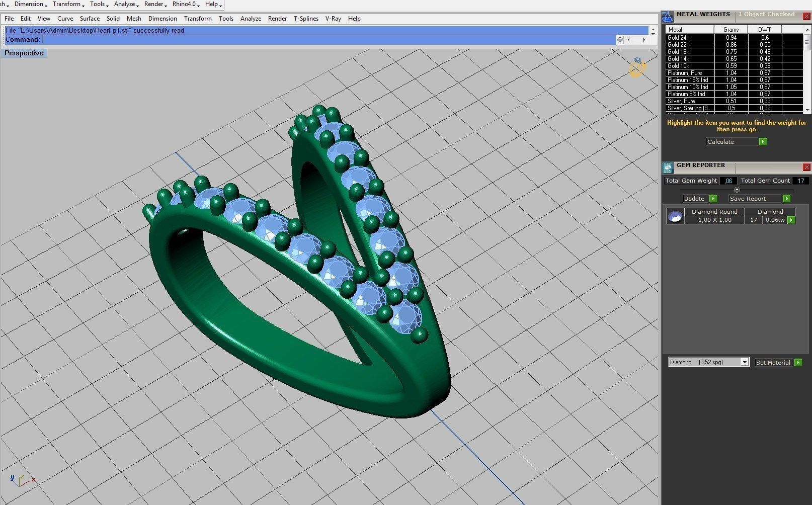The image size is (812, 505).
Task: Select the Platinum 15% Irid row
Action: (734, 80)
